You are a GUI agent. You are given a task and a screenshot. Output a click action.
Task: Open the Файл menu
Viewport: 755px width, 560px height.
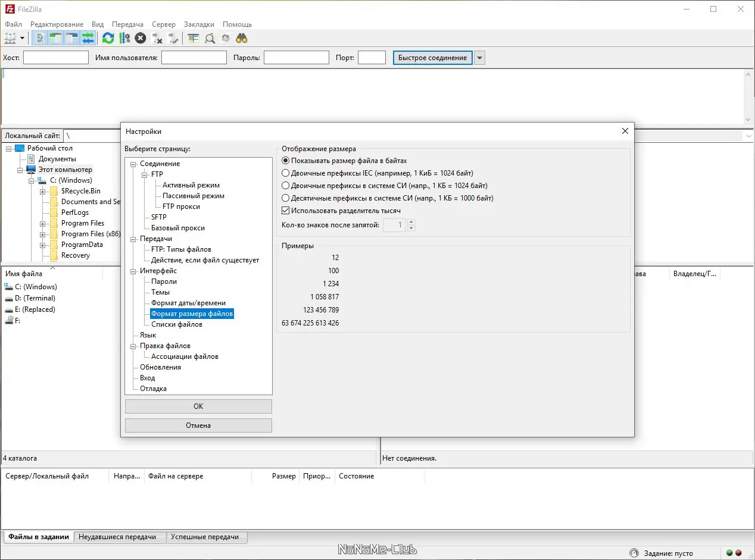point(13,24)
